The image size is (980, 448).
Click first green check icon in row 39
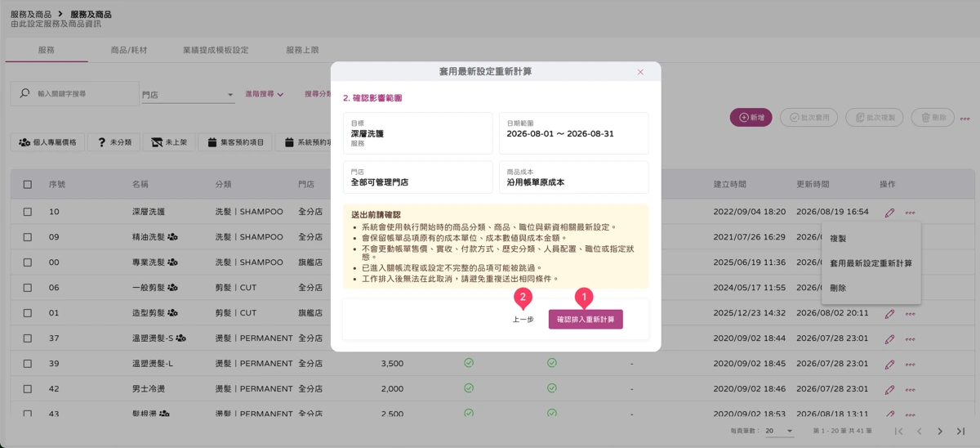point(469,363)
